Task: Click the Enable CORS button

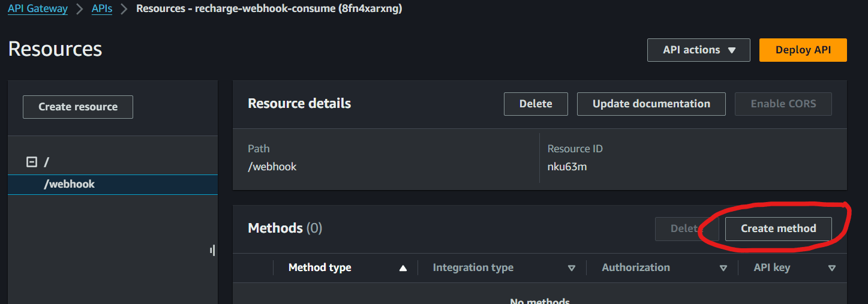Action: [783, 104]
